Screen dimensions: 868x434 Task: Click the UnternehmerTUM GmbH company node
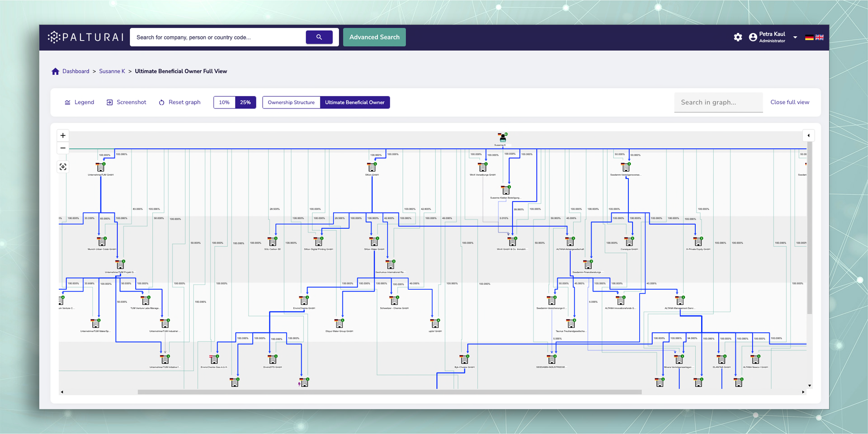[x=100, y=167]
